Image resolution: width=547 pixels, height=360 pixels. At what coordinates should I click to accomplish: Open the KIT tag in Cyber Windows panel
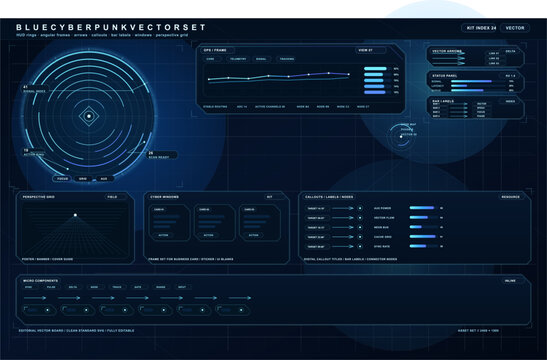(x=274, y=197)
